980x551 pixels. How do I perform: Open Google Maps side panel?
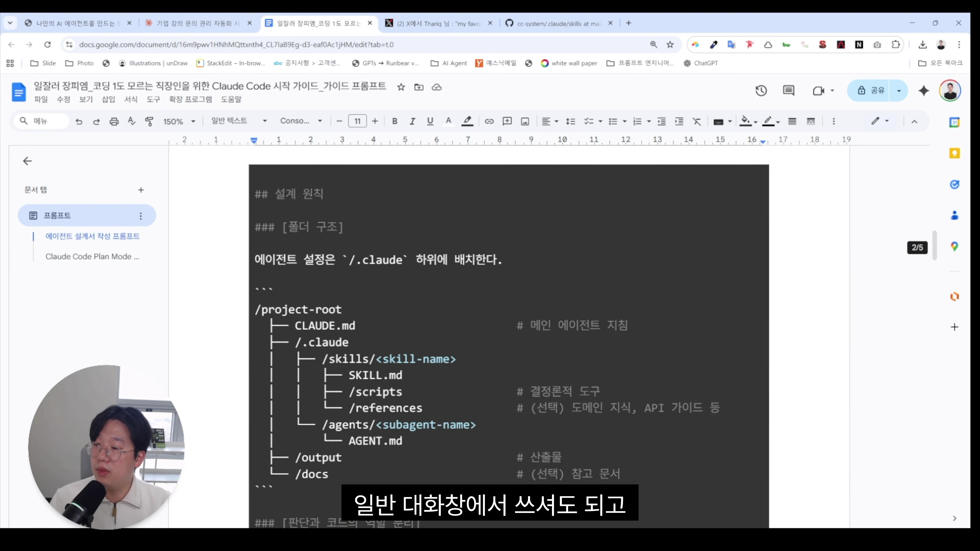pyautogui.click(x=954, y=246)
